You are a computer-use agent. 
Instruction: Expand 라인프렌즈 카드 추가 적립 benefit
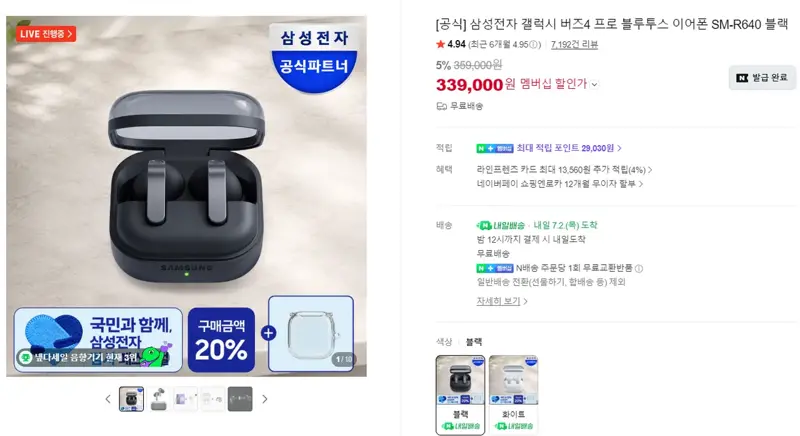click(x=564, y=169)
